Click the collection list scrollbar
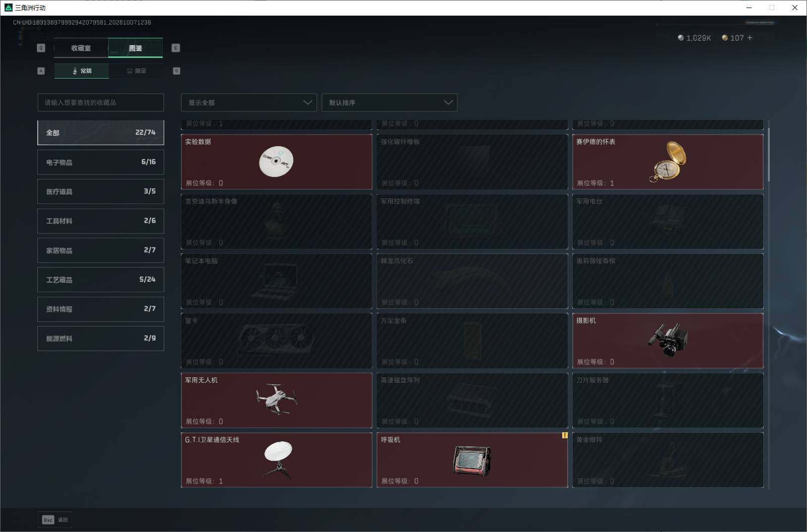Screen dimensions: 807x532 [x=769, y=155]
